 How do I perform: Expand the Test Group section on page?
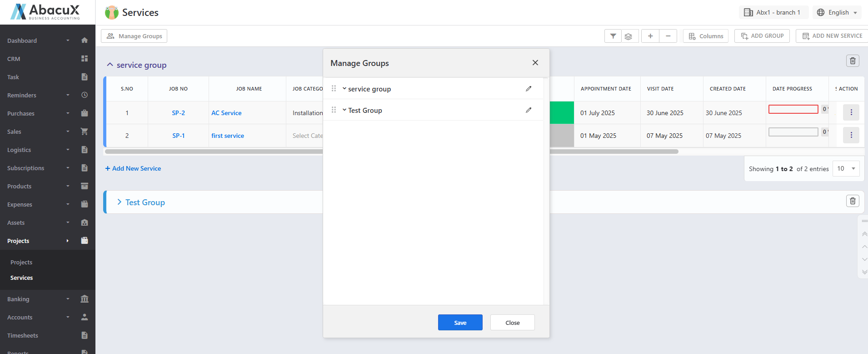(120, 202)
